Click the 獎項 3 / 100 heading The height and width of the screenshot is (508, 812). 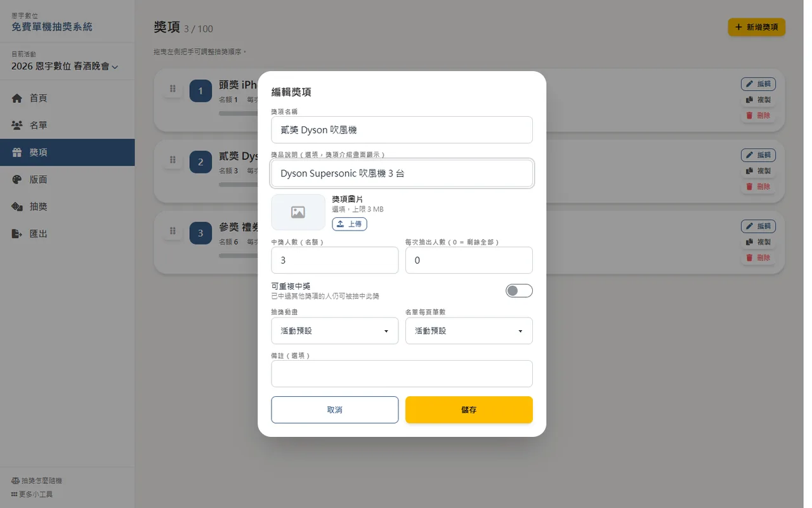click(x=183, y=27)
